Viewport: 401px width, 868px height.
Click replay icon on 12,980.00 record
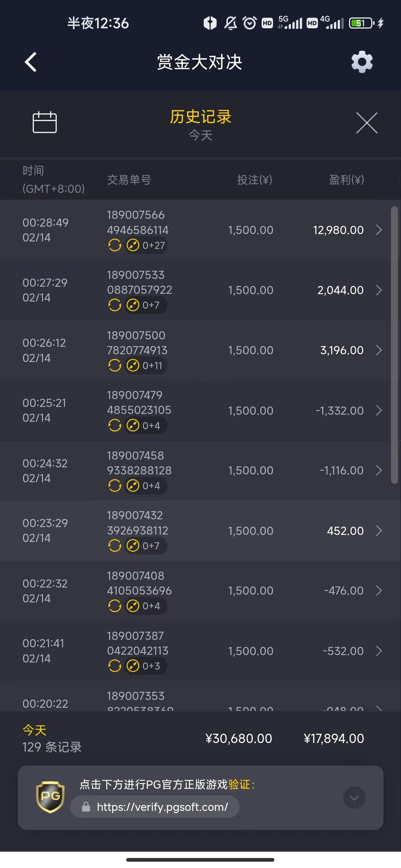pos(115,245)
